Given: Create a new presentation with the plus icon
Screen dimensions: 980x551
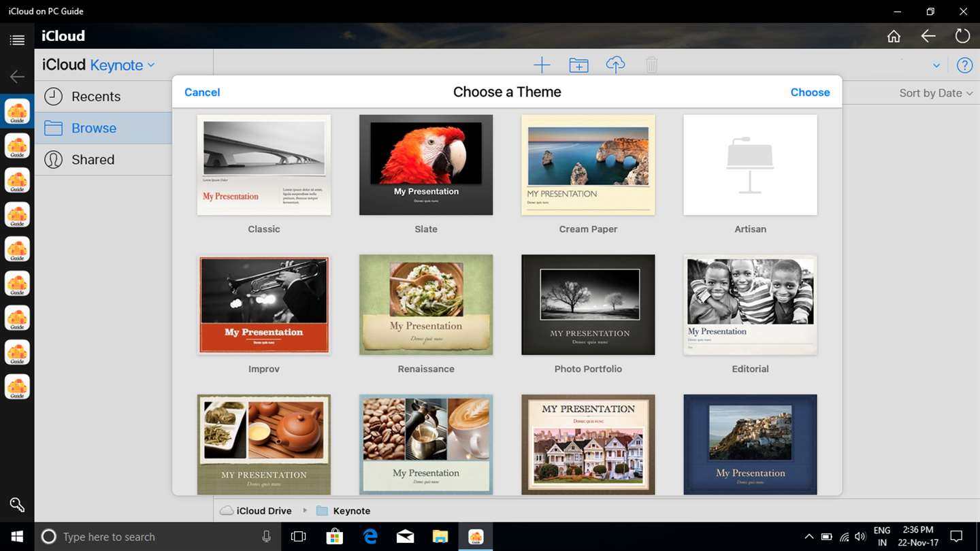Looking at the screenshot, I should [542, 65].
